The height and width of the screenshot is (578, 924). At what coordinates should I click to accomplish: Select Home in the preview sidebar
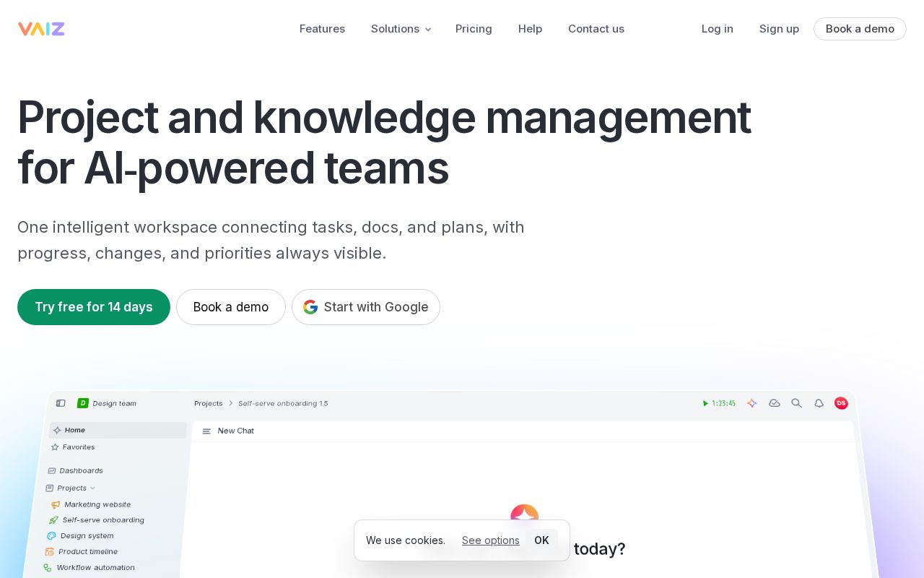pos(118,430)
